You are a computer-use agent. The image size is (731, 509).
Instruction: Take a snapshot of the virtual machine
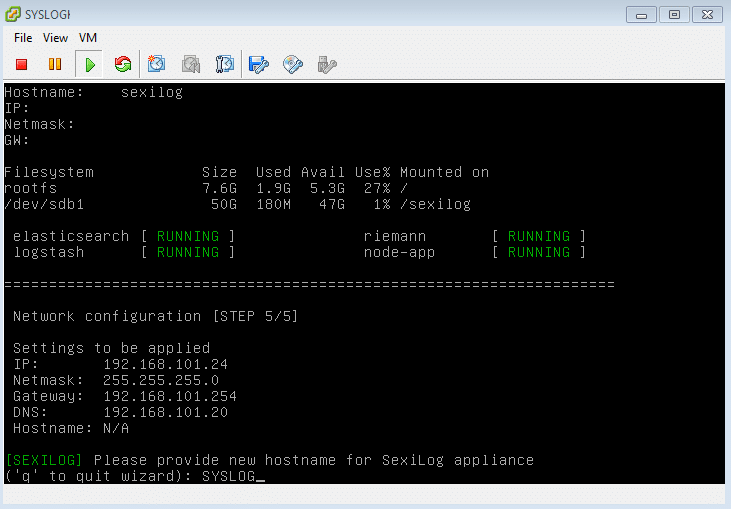157,64
